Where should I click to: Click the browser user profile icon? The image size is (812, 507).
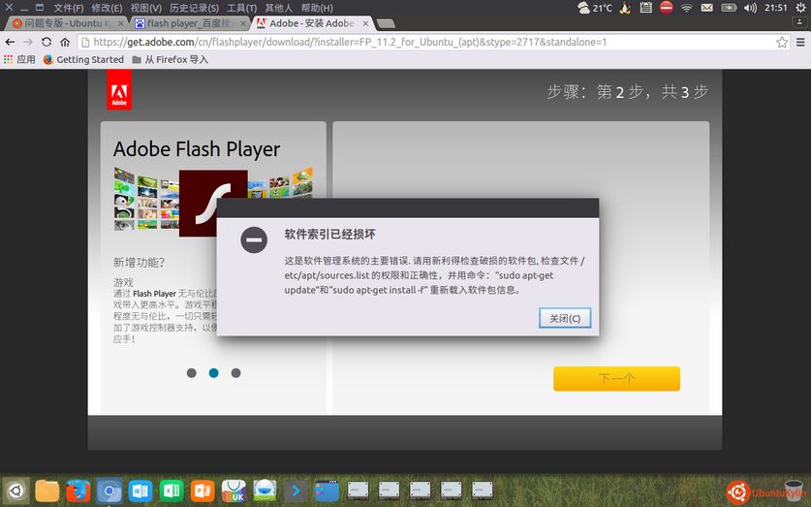(x=799, y=21)
